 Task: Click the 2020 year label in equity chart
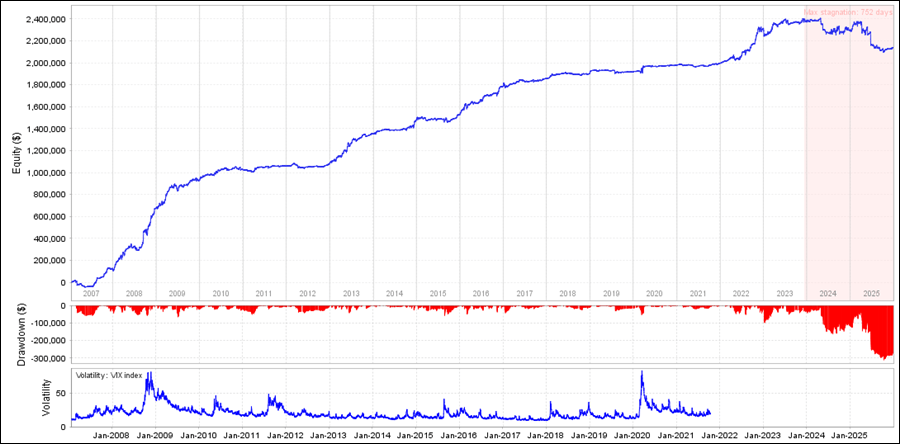click(x=654, y=294)
